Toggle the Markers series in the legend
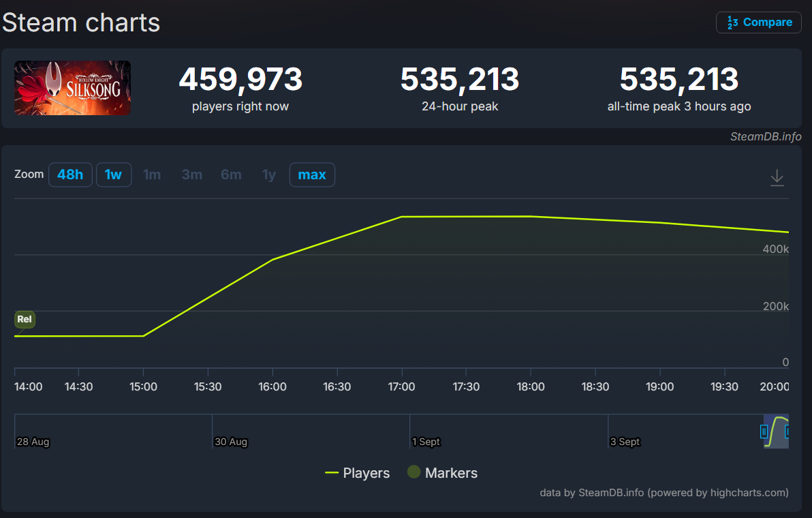This screenshot has width=812, height=518. 442,472
